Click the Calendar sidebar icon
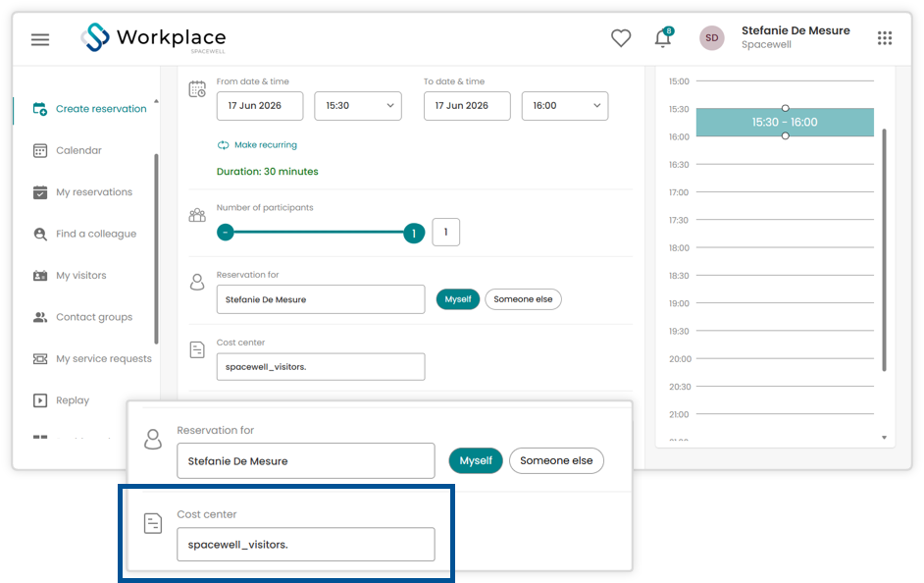The image size is (924, 583). (x=40, y=151)
